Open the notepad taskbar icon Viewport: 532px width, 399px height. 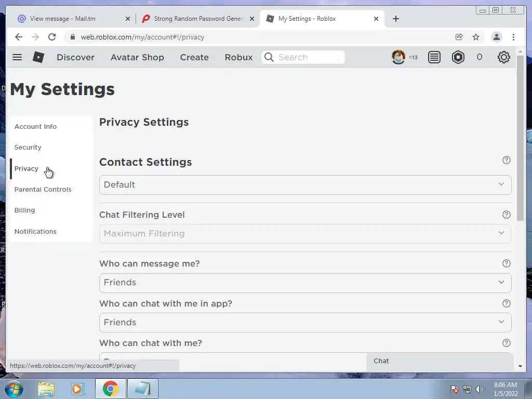[142, 389]
